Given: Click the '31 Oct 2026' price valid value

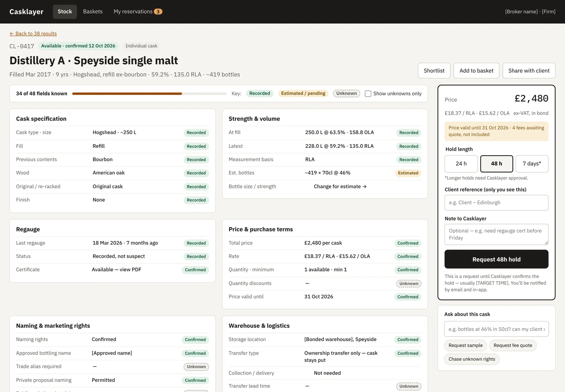Looking at the screenshot, I should pos(319,297).
